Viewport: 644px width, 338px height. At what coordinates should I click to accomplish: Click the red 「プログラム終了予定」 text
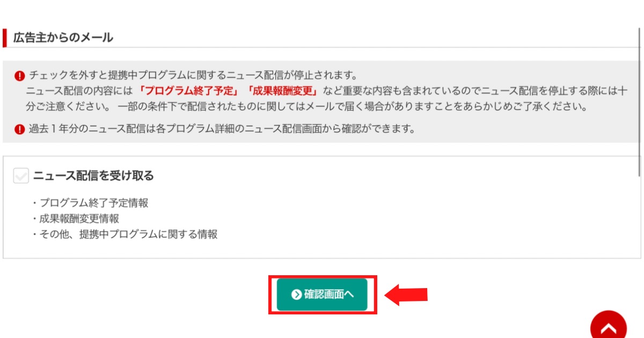[x=188, y=90]
